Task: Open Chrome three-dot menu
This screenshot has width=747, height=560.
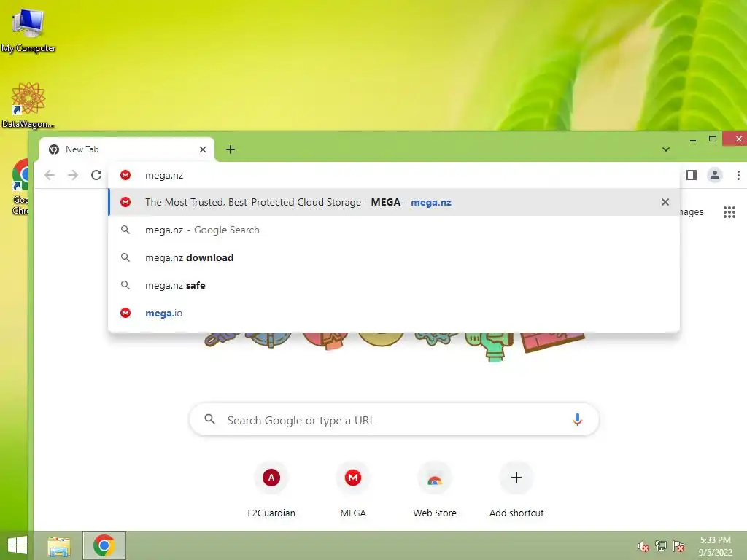Action: 738,175
